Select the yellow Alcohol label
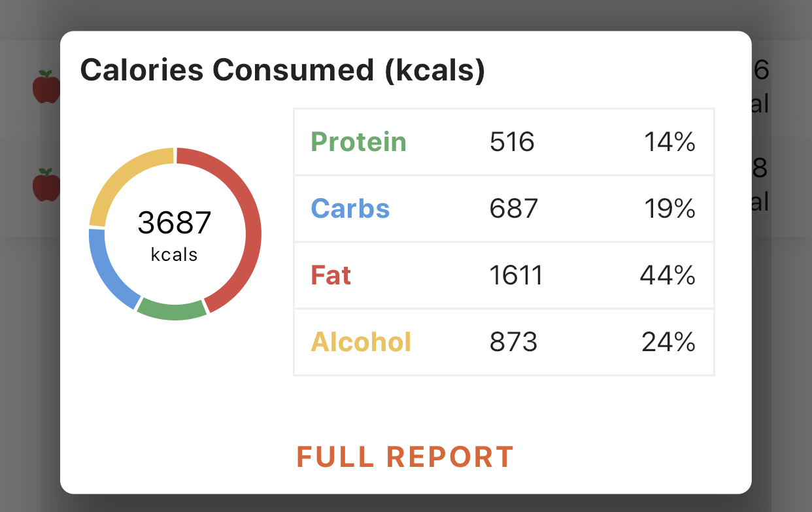Viewport: 812px width, 512px height. click(x=361, y=342)
